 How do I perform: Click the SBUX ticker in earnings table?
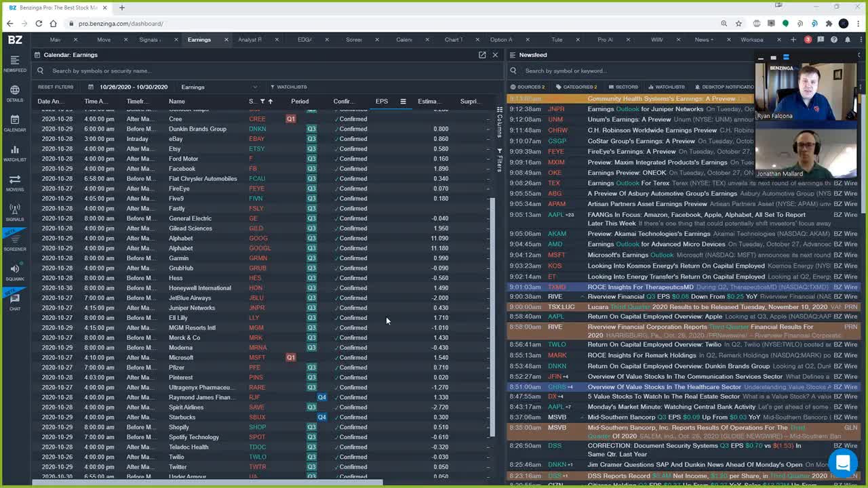click(257, 418)
